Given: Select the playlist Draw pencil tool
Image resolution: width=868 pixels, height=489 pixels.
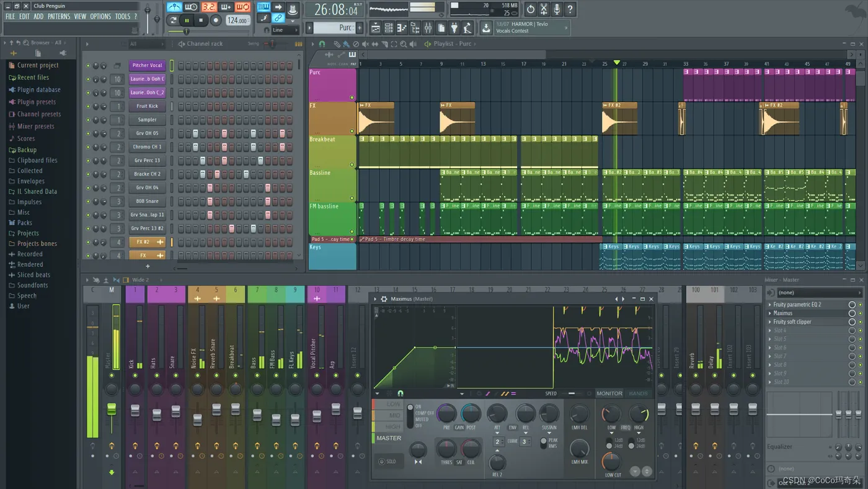Looking at the screenshot, I should (x=337, y=44).
